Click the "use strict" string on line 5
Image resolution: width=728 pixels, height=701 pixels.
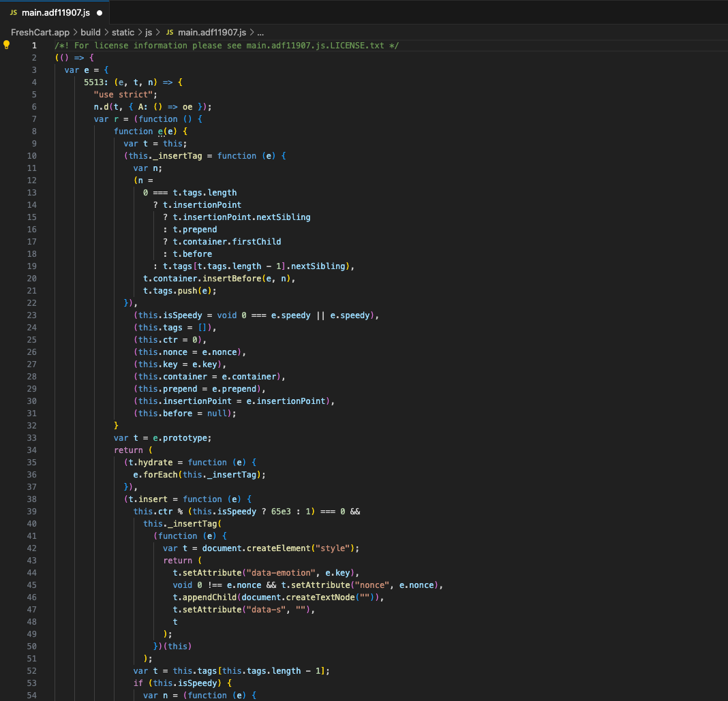(x=123, y=95)
